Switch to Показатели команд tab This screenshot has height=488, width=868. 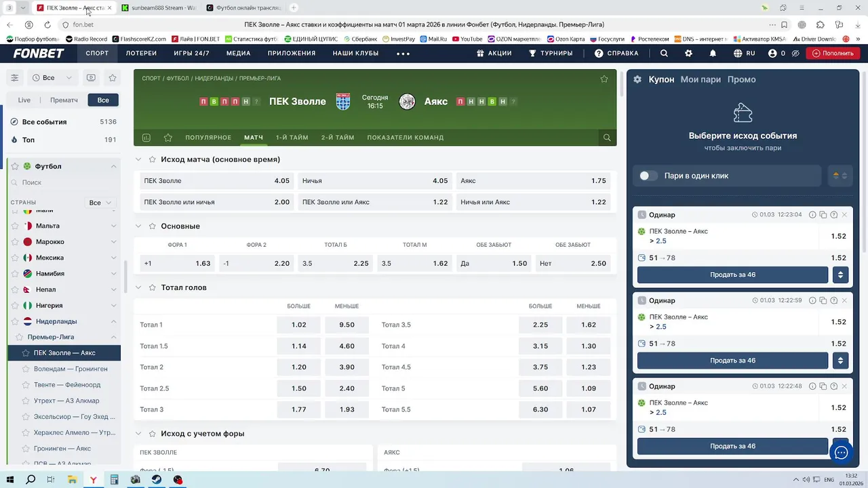pyautogui.click(x=406, y=138)
